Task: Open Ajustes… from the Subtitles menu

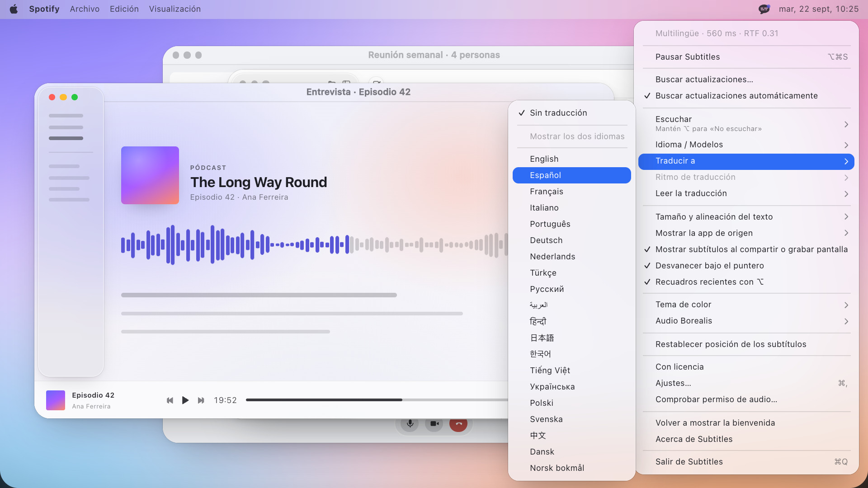Action: 746,383
